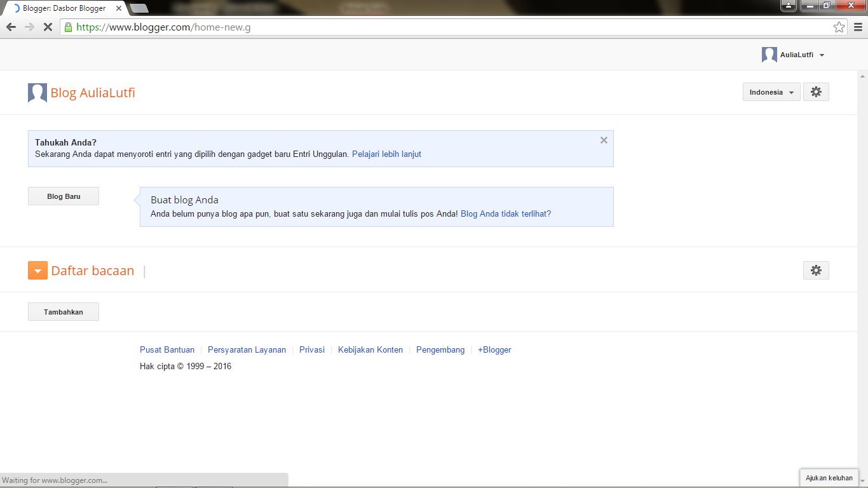Click the Waiting for www.blogger.com status text
Screen dimensions: 868x488
(x=55, y=480)
